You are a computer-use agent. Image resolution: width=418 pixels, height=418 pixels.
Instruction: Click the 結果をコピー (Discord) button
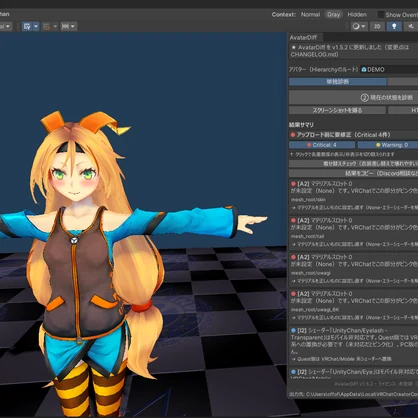click(353, 173)
